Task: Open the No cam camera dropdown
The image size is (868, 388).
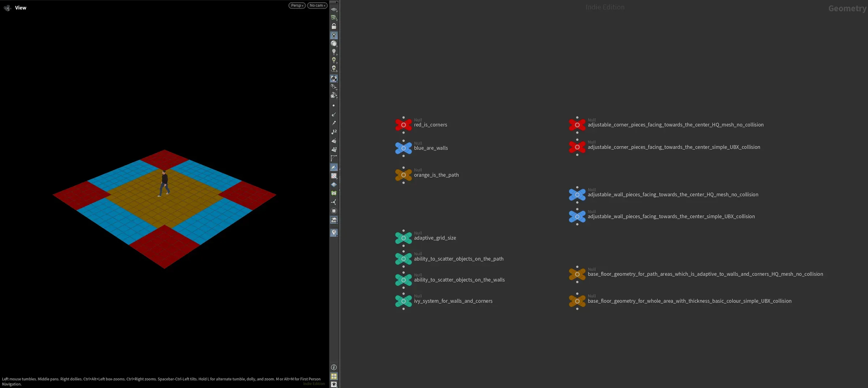Action: pyautogui.click(x=317, y=5)
